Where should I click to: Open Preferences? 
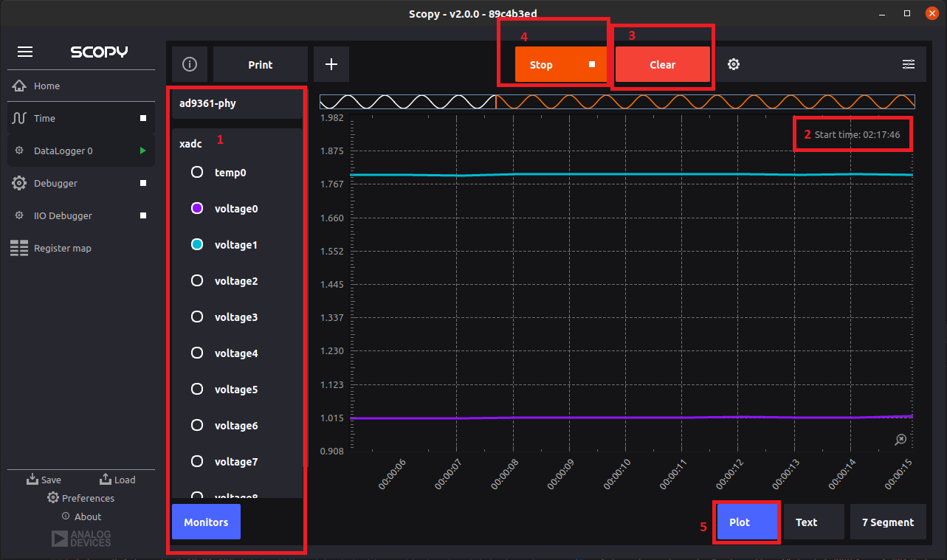point(80,498)
